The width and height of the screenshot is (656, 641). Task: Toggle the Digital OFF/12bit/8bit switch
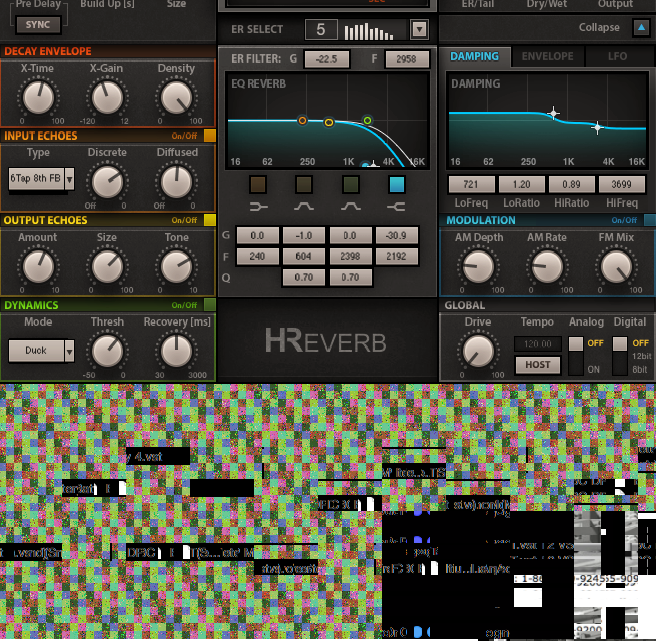[x=620, y=356]
